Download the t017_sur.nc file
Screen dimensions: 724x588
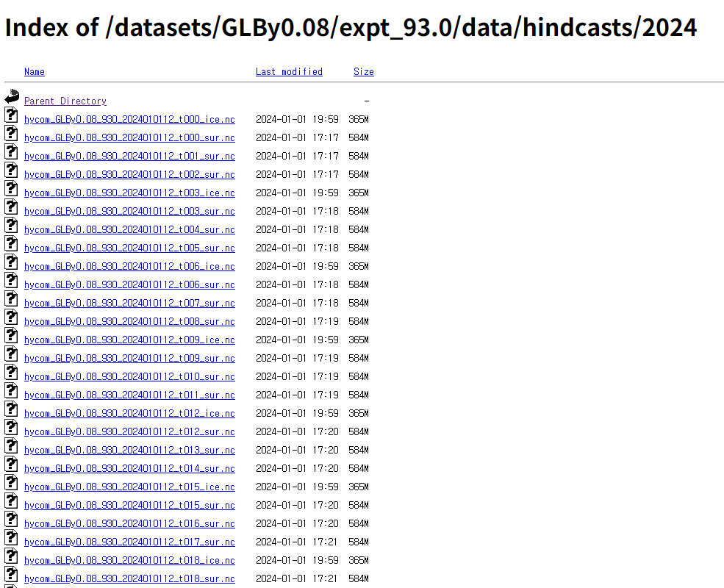point(129,542)
